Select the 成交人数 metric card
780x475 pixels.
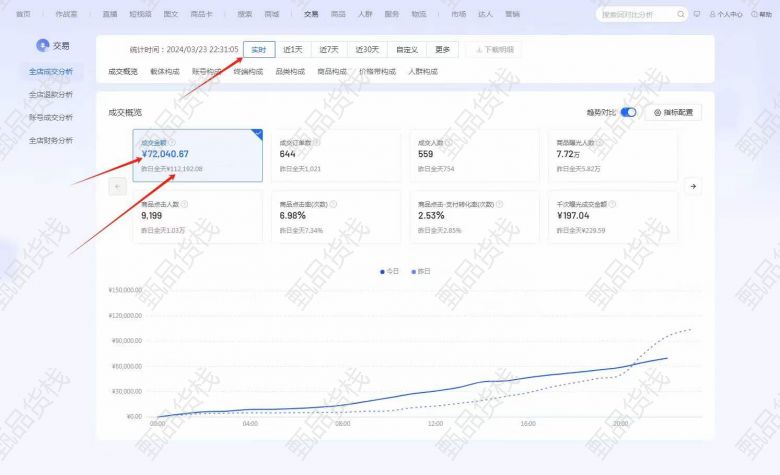click(473, 156)
